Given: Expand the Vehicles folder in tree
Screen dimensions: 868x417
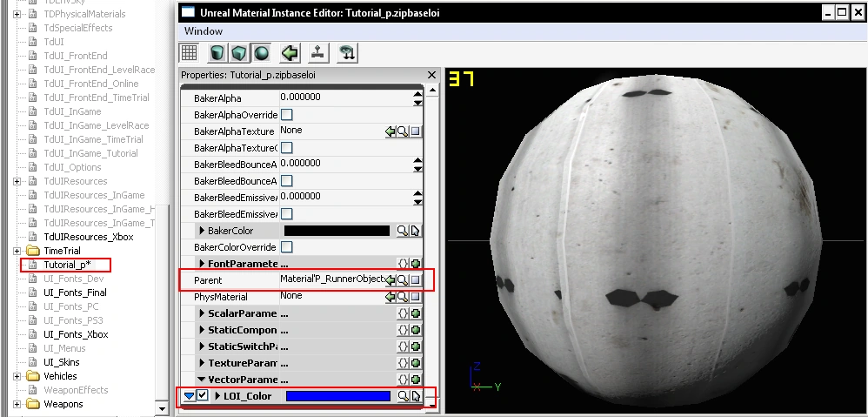Looking at the screenshot, I should 18,376.
